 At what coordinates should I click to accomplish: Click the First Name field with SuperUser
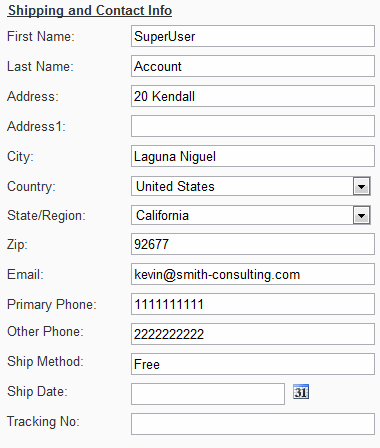click(253, 36)
